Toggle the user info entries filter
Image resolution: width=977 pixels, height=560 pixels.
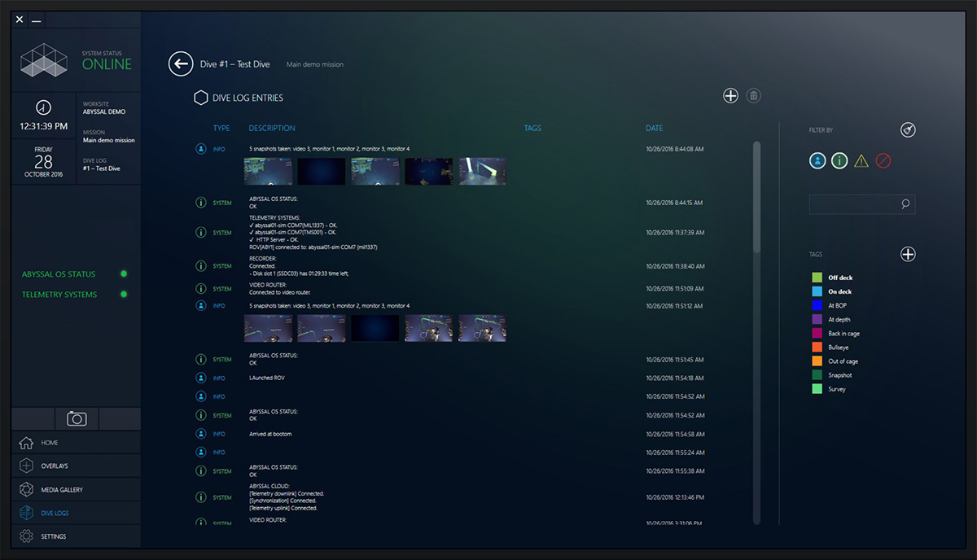817,160
